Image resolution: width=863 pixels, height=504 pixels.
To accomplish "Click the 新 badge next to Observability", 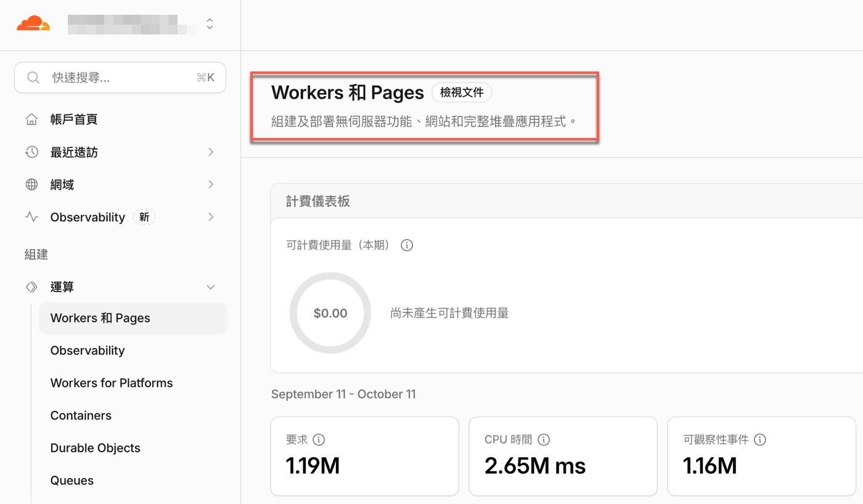I will (144, 217).
